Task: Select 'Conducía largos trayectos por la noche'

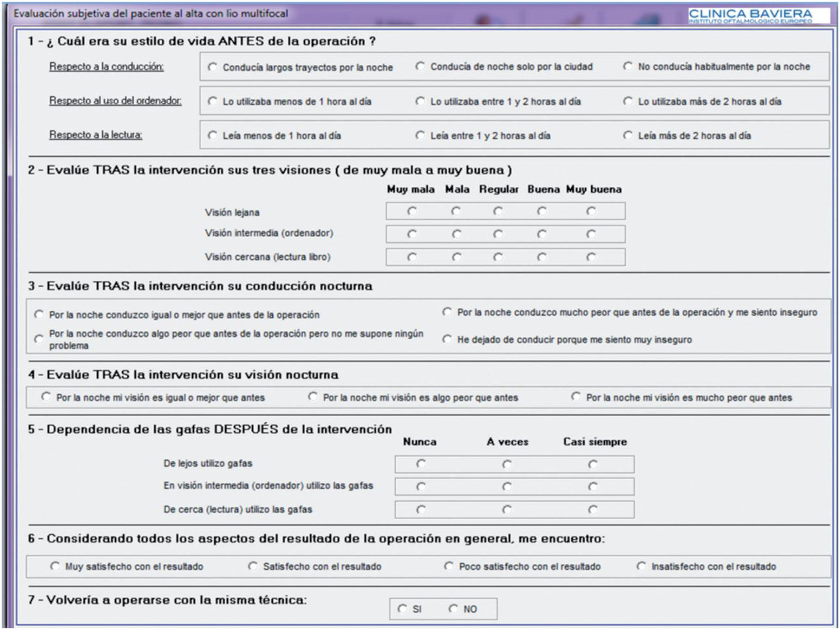Action: 212,67
